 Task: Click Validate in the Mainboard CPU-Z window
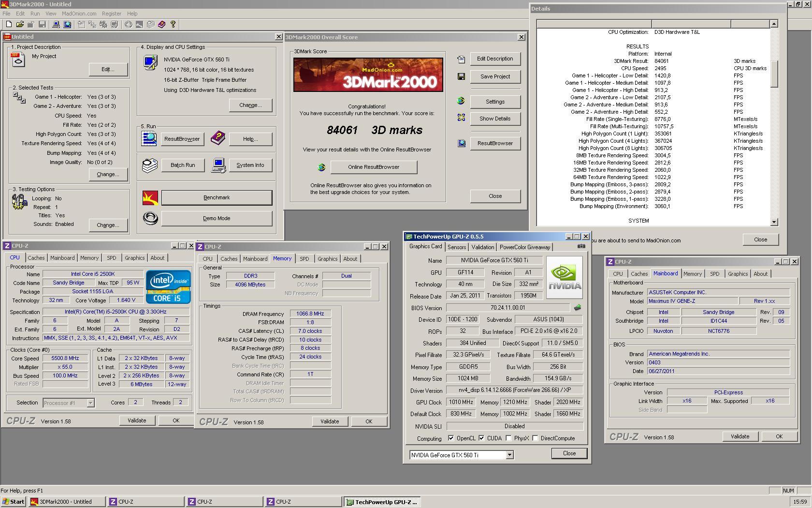tap(739, 436)
